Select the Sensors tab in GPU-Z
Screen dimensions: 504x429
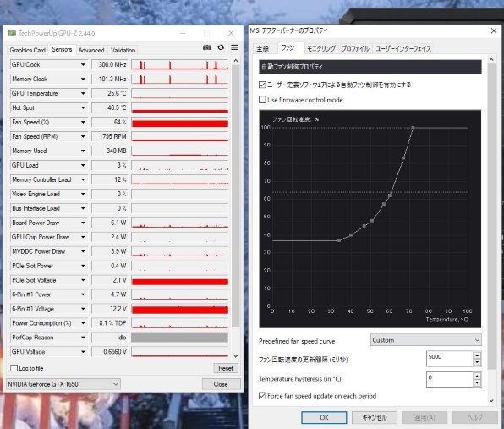pyautogui.click(x=62, y=50)
